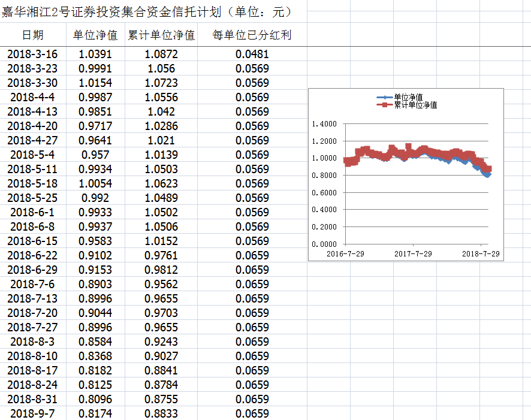Viewport: 531px width, 420px height.
Task: Select the cumulative value cell 1.042
Action: coord(161,111)
